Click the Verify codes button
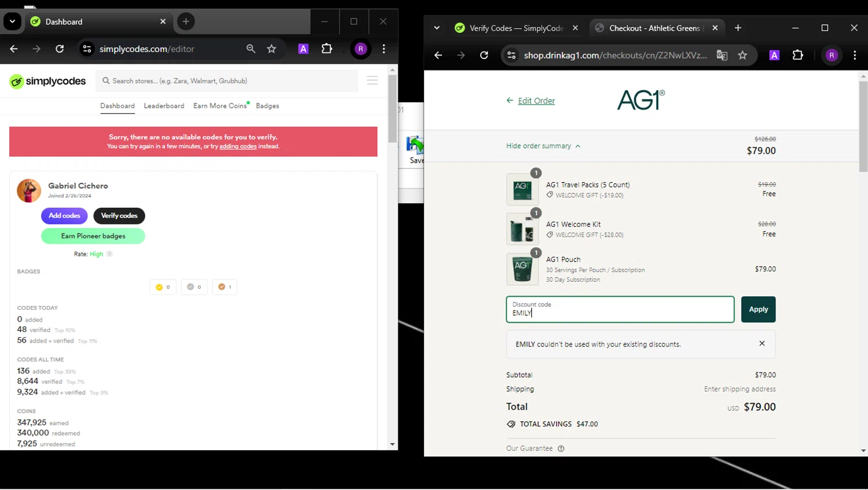The height and width of the screenshot is (490, 868). click(x=119, y=216)
